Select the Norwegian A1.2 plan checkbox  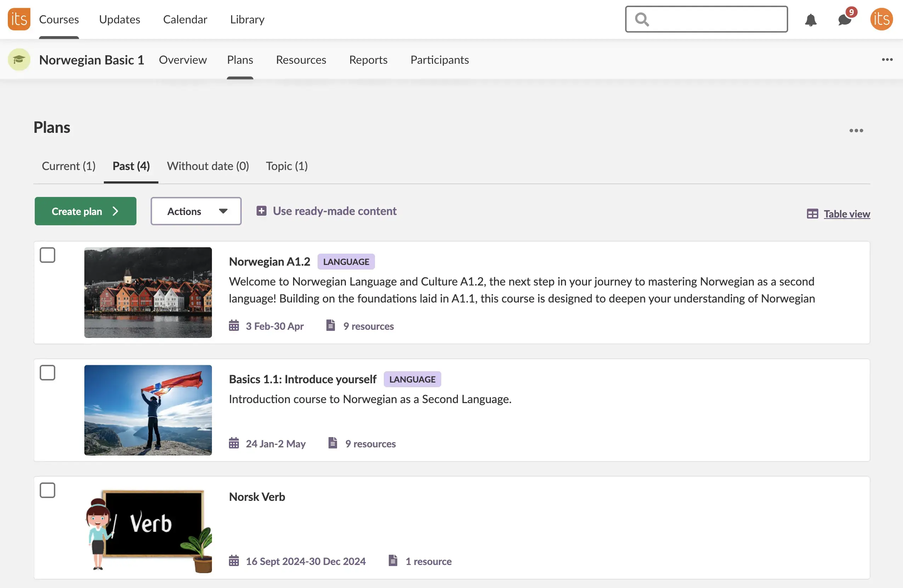pyautogui.click(x=47, y=255)
